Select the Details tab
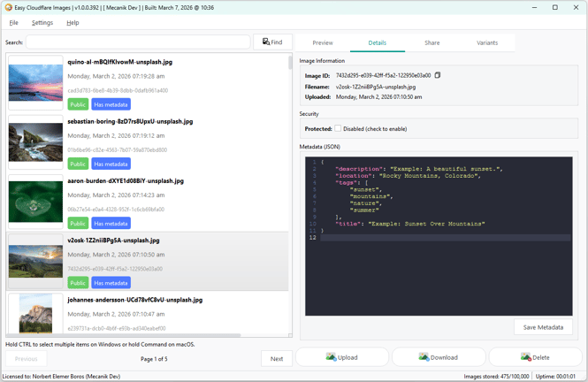 [378, 42]
